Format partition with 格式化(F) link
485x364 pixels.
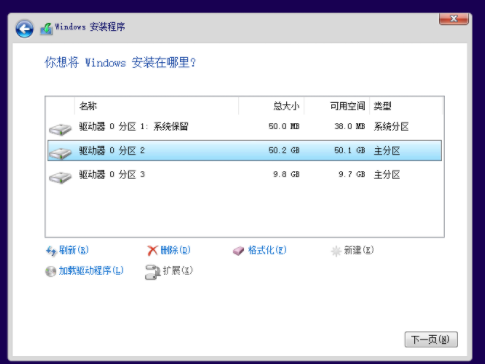[x=267, y=250]
